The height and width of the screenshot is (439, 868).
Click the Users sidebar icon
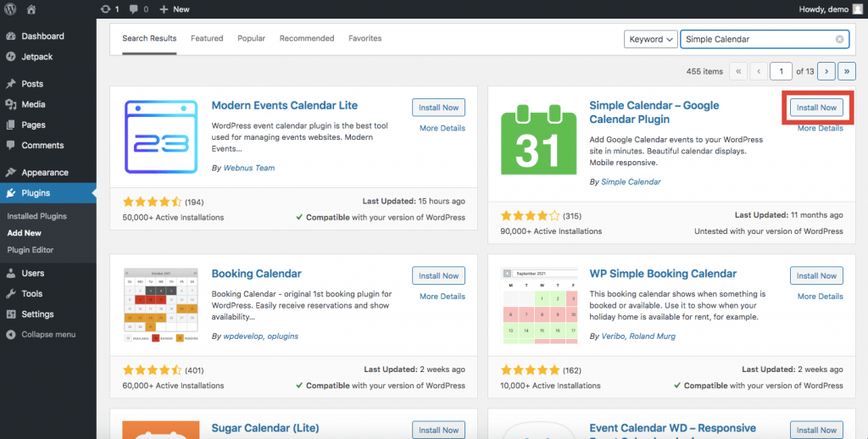coord(10,273)
